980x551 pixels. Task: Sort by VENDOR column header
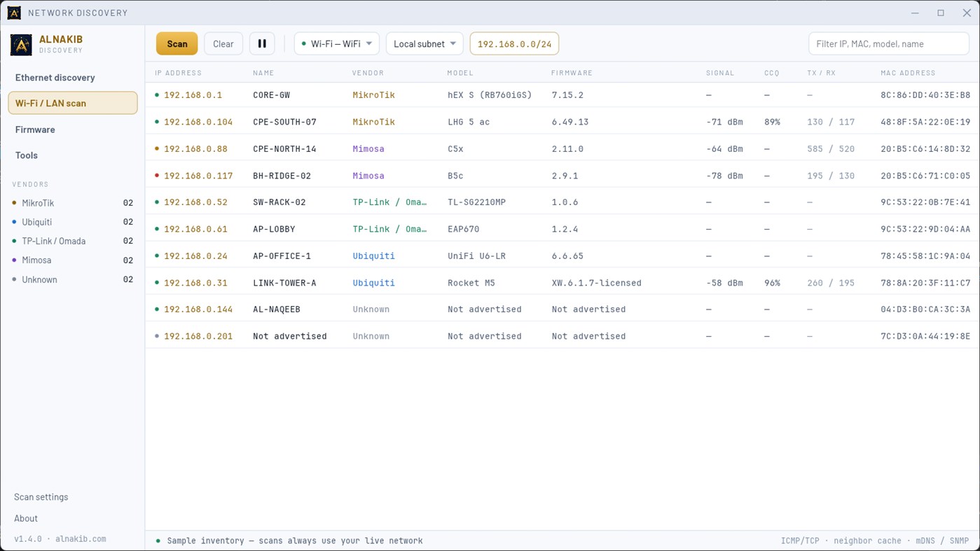coord(368,73)
